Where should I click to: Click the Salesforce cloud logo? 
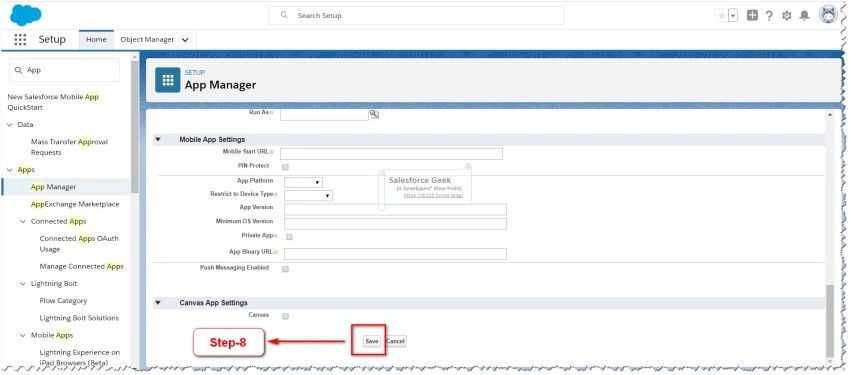point(25,15)
